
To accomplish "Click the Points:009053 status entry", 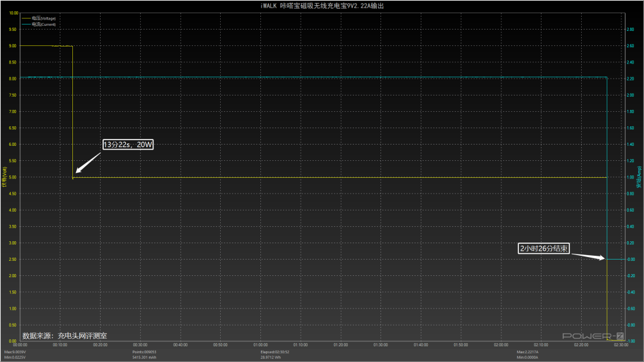I will tap(144, 352).
